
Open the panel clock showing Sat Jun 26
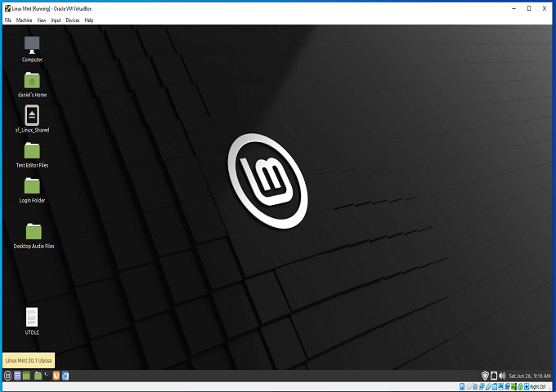pos(530,376)
